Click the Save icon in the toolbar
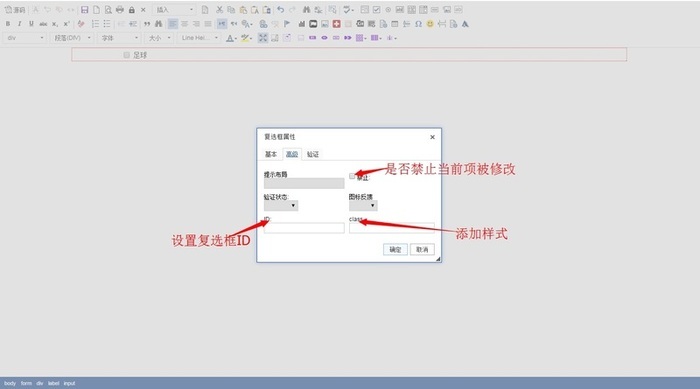Screen dimensions: 700x389 [84, 9]
